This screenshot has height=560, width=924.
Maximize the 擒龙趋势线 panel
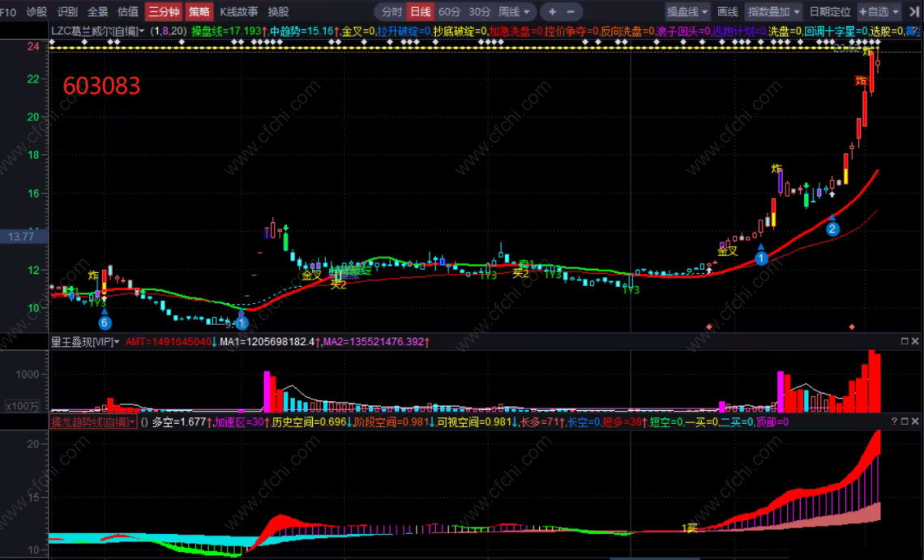[x=905, y=421]
